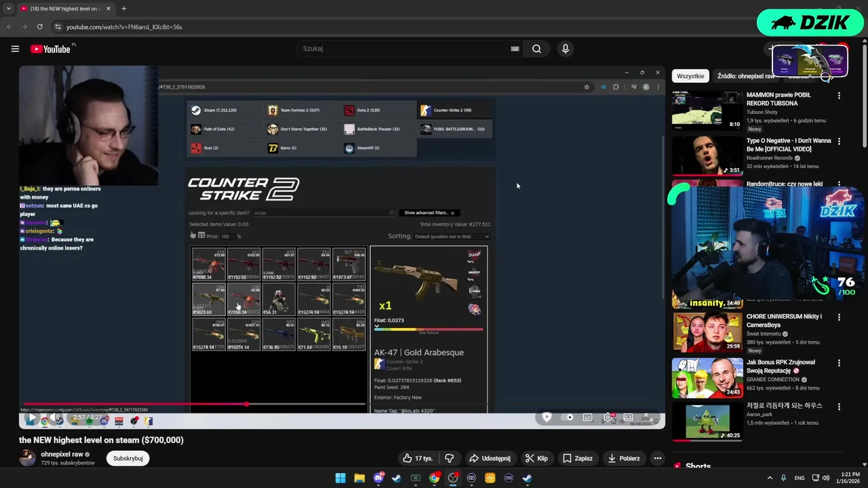Open the Type O Negative video thumbnail
The width and height of the screenshot is (868, 488).
pos(707,156)
